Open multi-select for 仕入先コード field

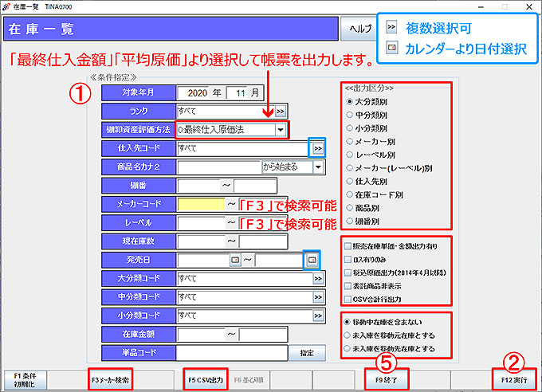click(318, 148)
